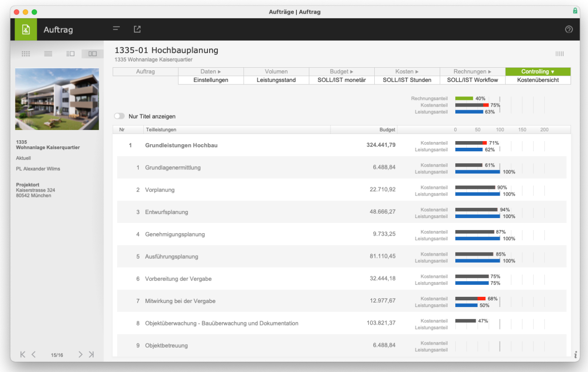Select the Leistungsstand sub-tab
The width and height of the screenshot is (588, 372).
[277, 80]
